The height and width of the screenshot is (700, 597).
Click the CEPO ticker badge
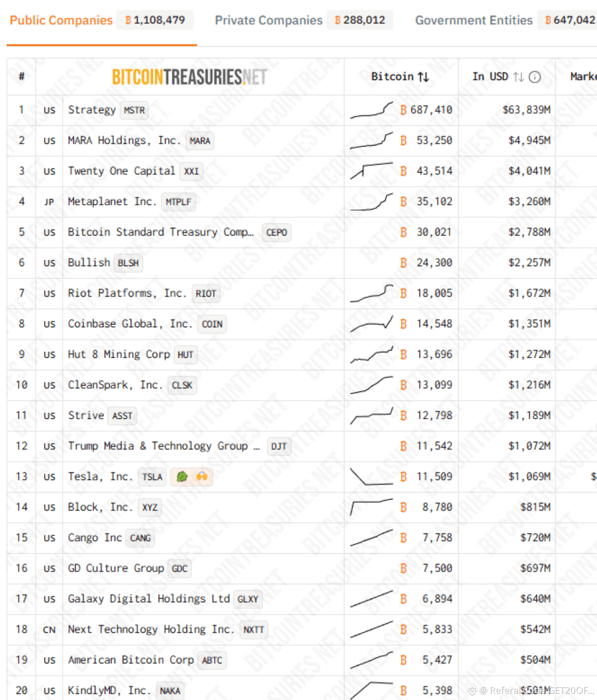277,233
